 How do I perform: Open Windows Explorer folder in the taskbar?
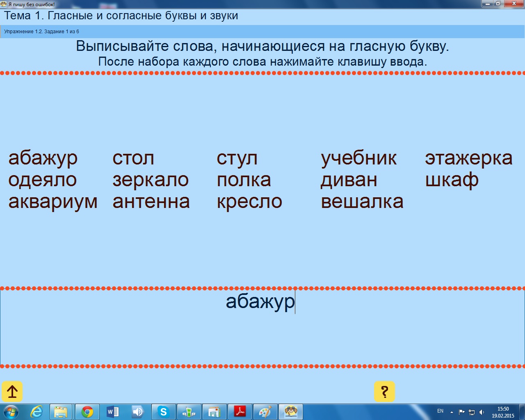coord(61,412)
